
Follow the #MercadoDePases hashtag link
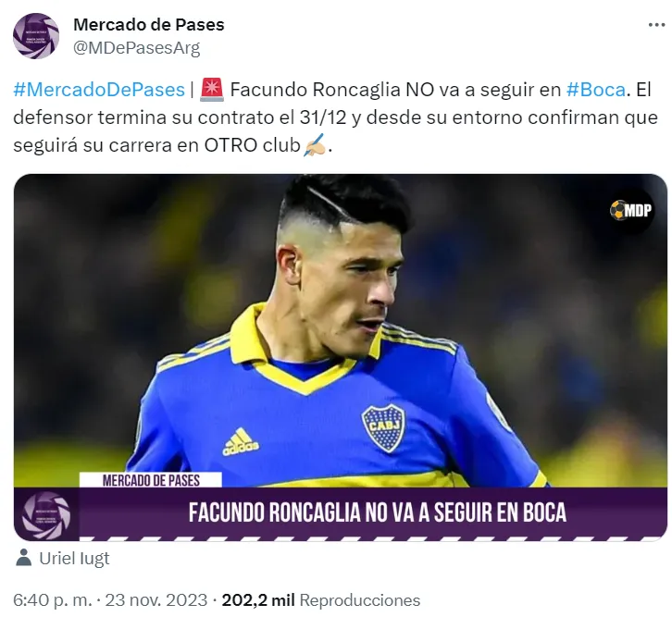tap(99, 90)
